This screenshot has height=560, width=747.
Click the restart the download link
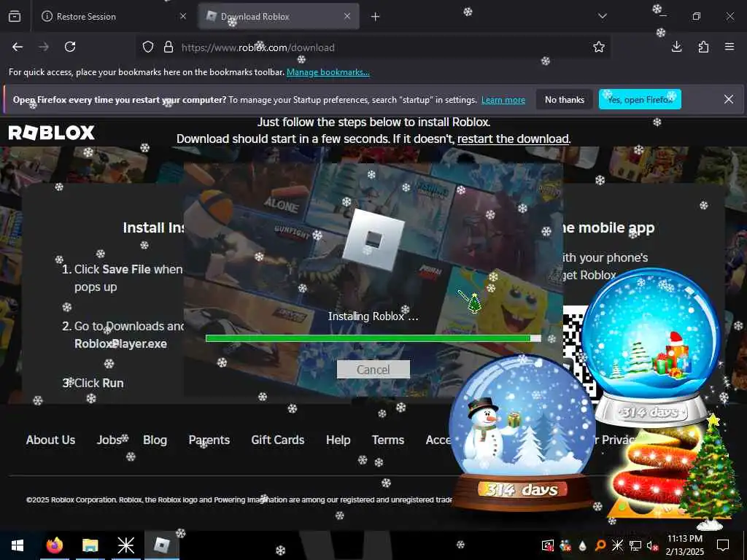[513, 139]
